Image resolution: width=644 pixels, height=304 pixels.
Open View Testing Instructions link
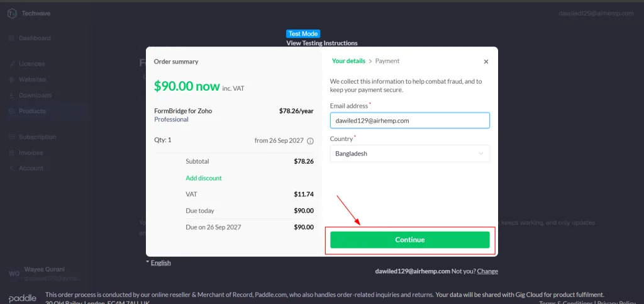pyautogui.click(x=322, y=43)
